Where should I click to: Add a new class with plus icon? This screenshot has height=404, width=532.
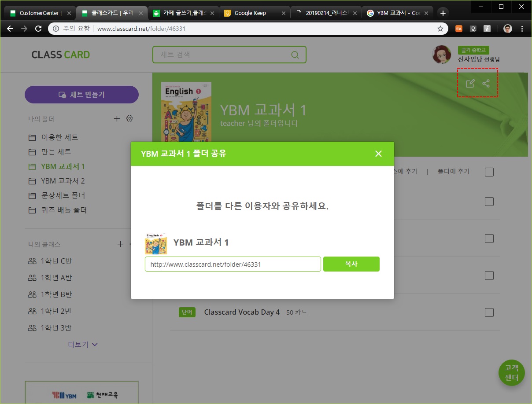point(120,244)
